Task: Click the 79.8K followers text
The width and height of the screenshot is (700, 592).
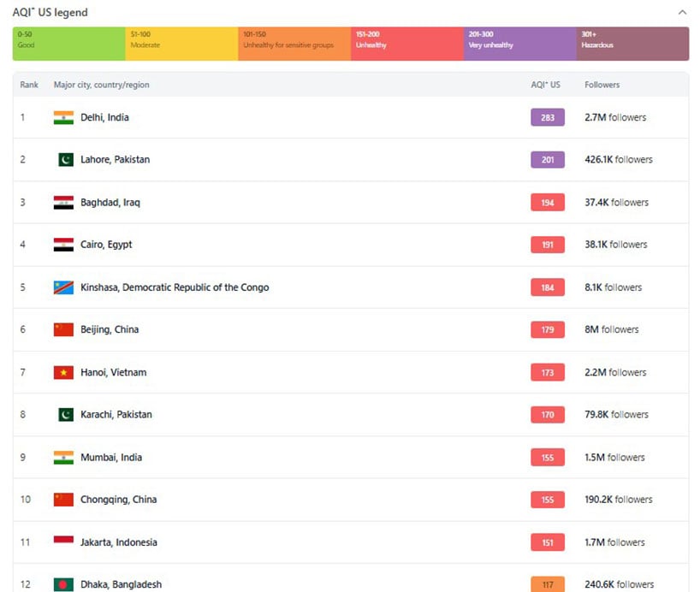Action: coord(616,415)
